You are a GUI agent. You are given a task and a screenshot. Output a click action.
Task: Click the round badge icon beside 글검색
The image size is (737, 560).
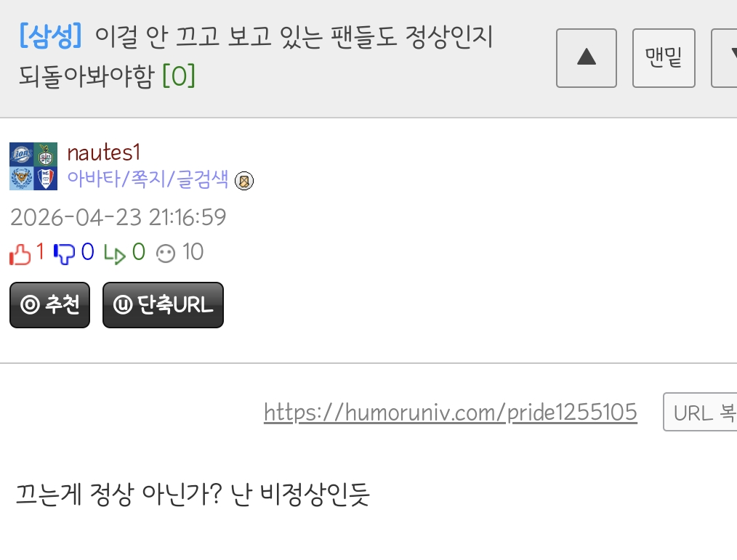[x=244, y=180]
